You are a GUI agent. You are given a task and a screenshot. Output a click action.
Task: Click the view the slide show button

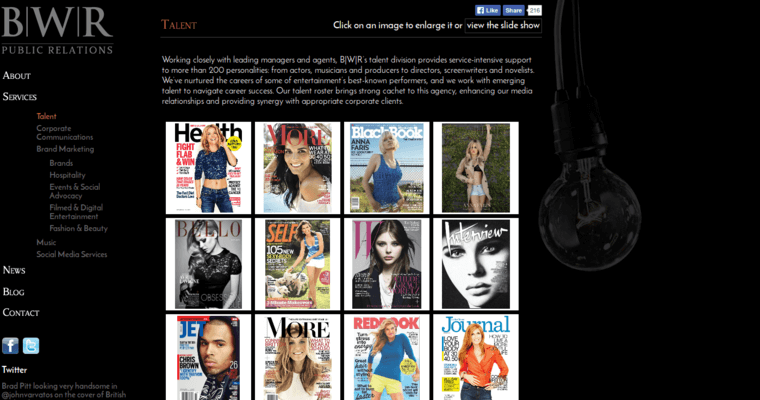503,25
